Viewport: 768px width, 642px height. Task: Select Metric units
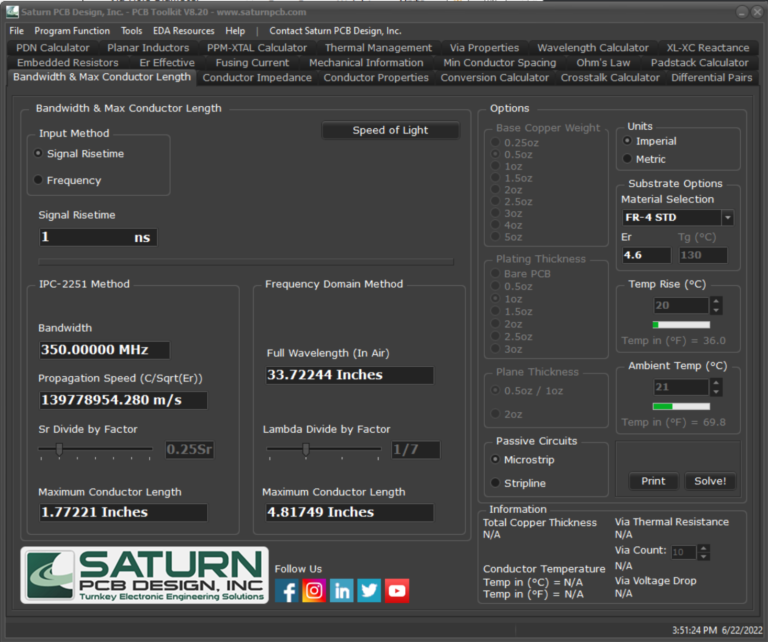coord(628,159)
